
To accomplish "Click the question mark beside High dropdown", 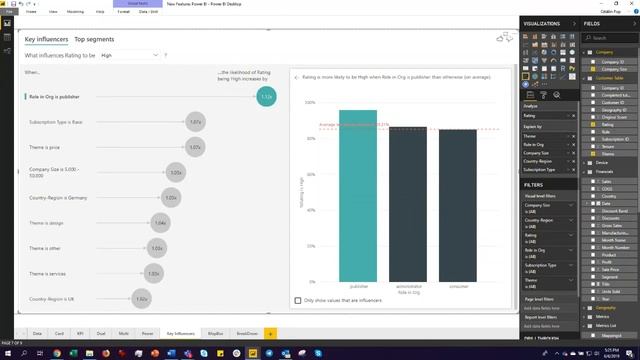I will (x=166, y=55).
